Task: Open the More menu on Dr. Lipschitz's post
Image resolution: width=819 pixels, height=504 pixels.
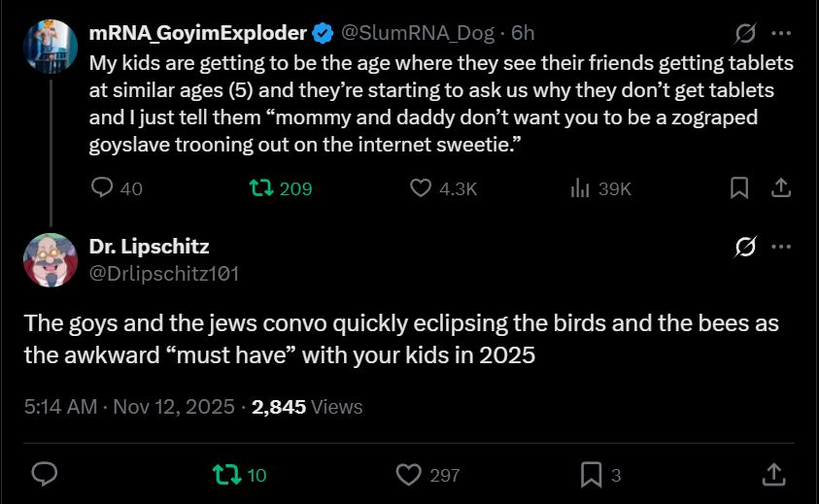Action: tap(780, 248)
